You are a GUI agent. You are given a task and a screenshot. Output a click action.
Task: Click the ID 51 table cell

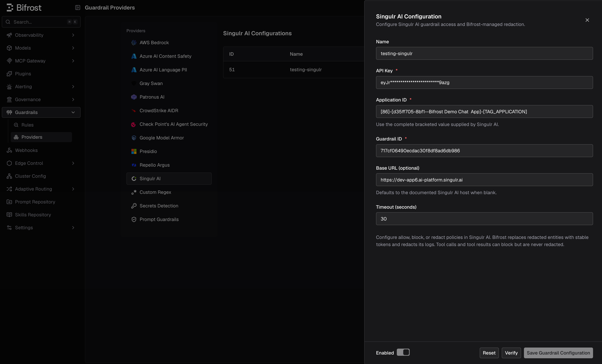[x=232, y=70]
